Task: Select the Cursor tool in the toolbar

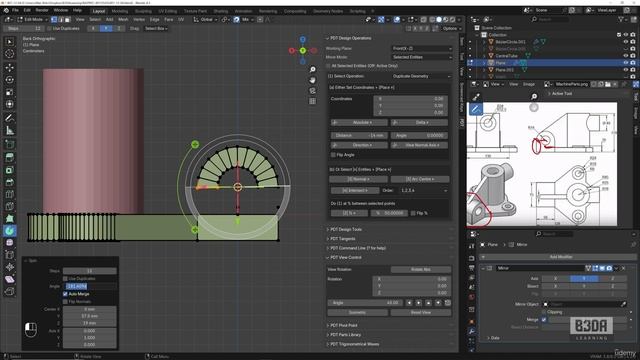Action: tap(10, 54)
